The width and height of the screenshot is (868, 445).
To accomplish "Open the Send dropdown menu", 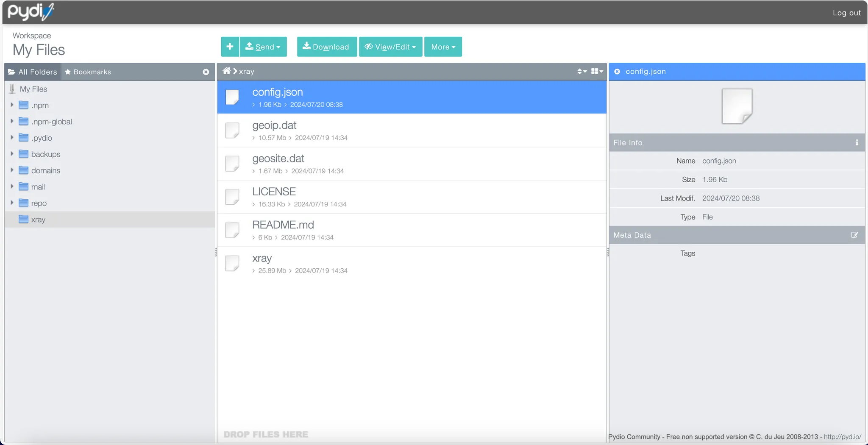I will [263, 47].
